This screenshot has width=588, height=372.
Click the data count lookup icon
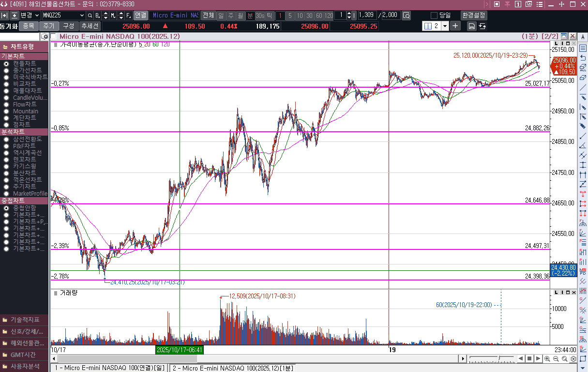406,15
